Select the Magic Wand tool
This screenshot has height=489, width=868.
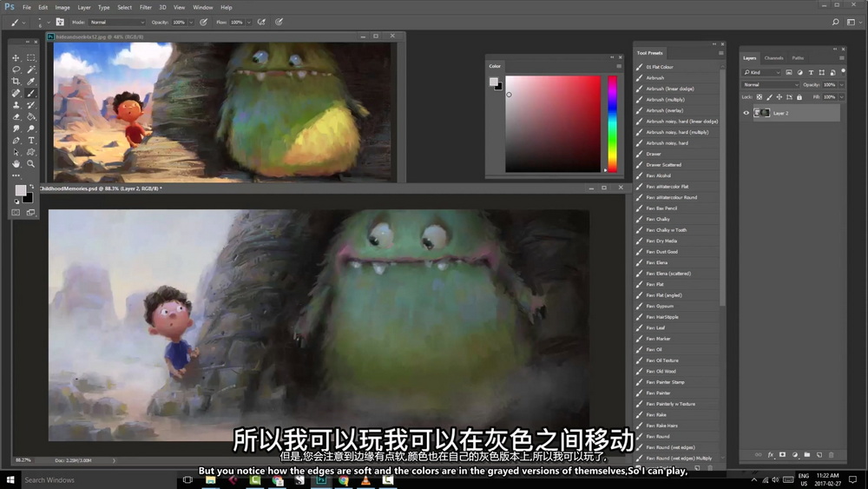point(31,69)
